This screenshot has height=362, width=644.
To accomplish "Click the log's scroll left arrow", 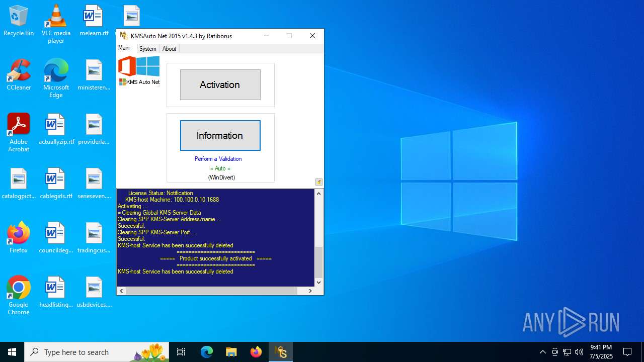I will pyautogui.click(x=121, y=291).
